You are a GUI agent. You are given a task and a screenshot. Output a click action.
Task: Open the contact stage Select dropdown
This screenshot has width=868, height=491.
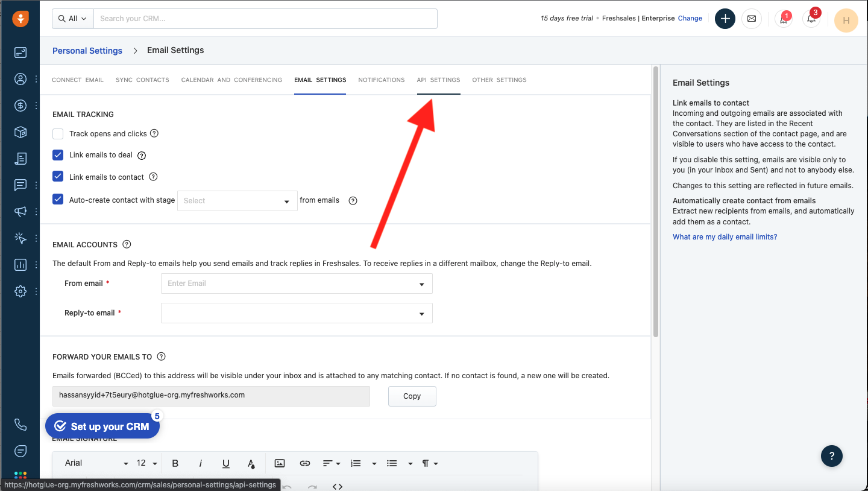237,201
